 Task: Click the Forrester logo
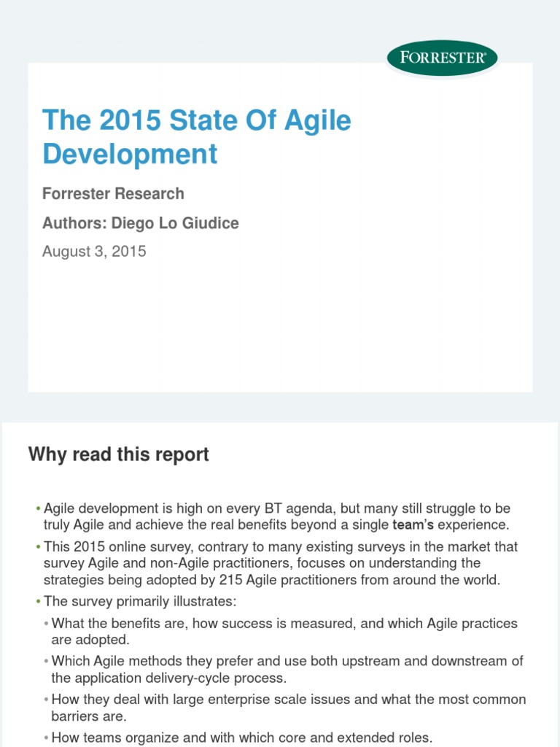[442, 58]
